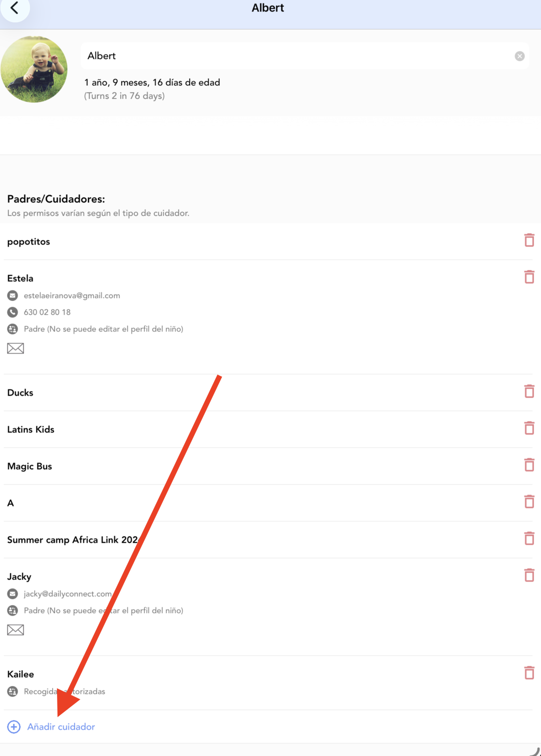Tap the envelope icon under Estela
This screenshot has width=541, height=756.
click(16, 348)
